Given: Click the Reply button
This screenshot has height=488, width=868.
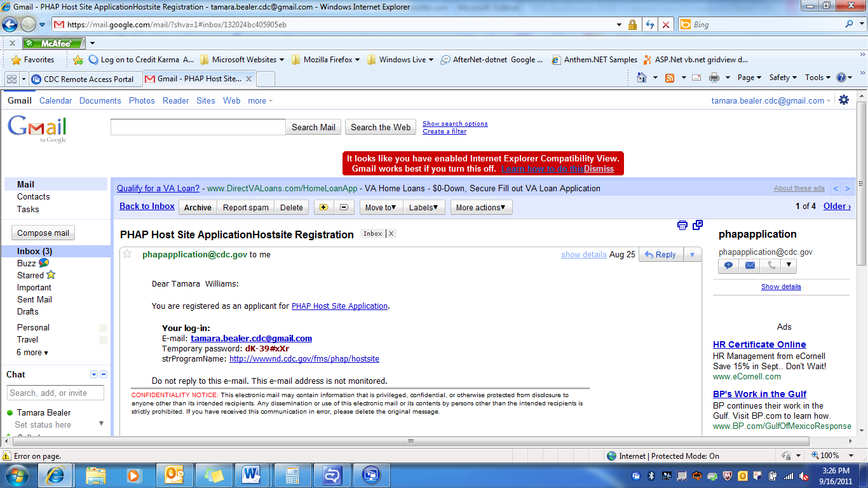Looking at the screenshot, I should click(660, 255).
